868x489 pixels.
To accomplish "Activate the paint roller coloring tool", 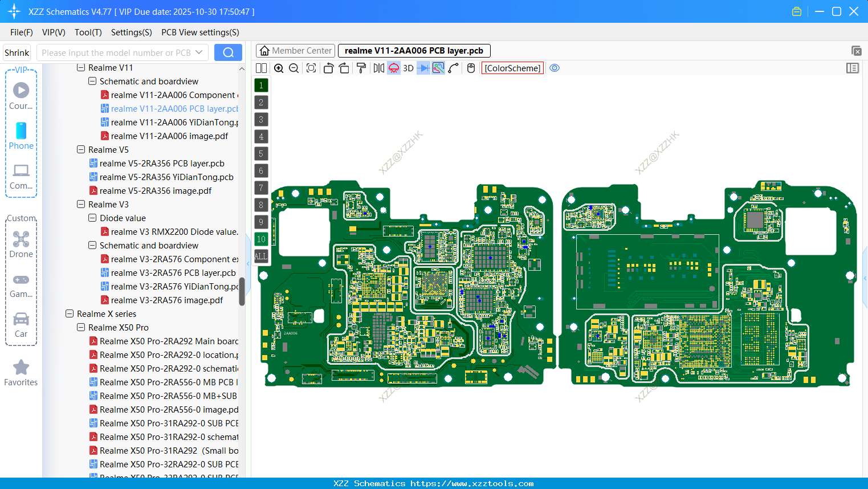I will [361, 68].
